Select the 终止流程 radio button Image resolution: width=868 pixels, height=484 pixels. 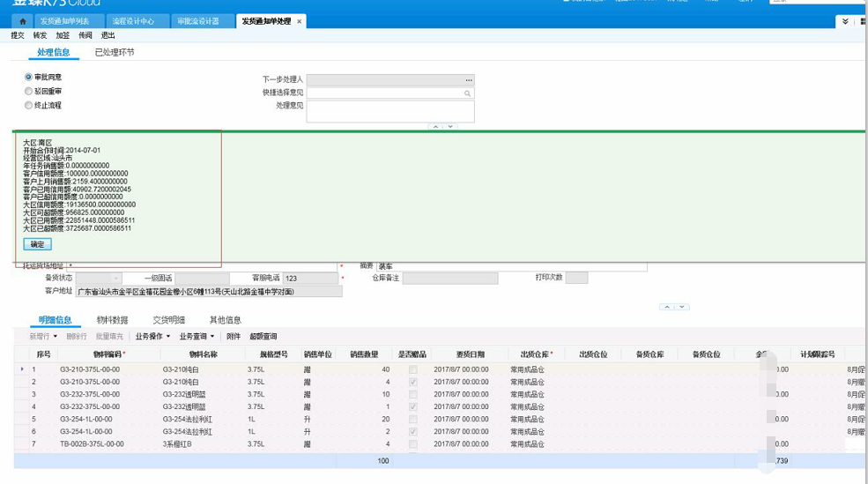point(29,105)
